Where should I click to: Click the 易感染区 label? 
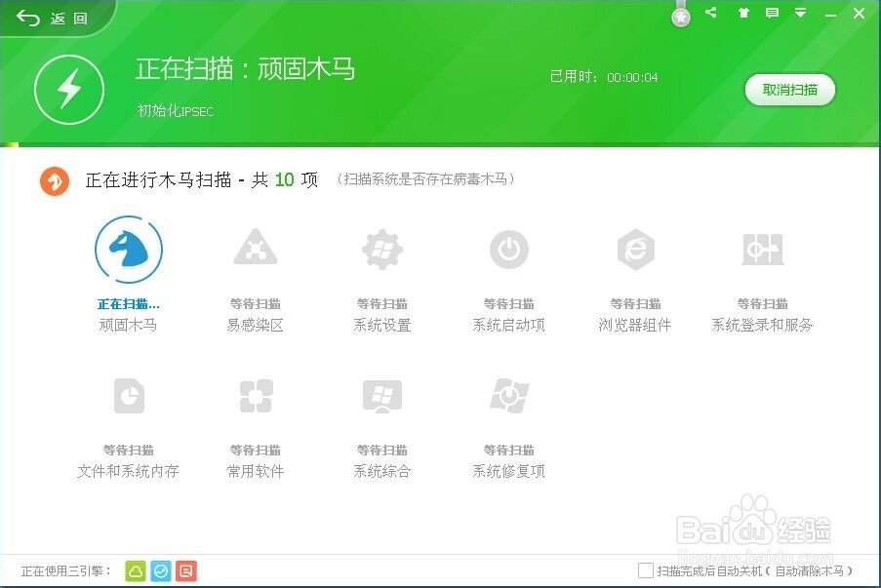click(x=255, y=325)
